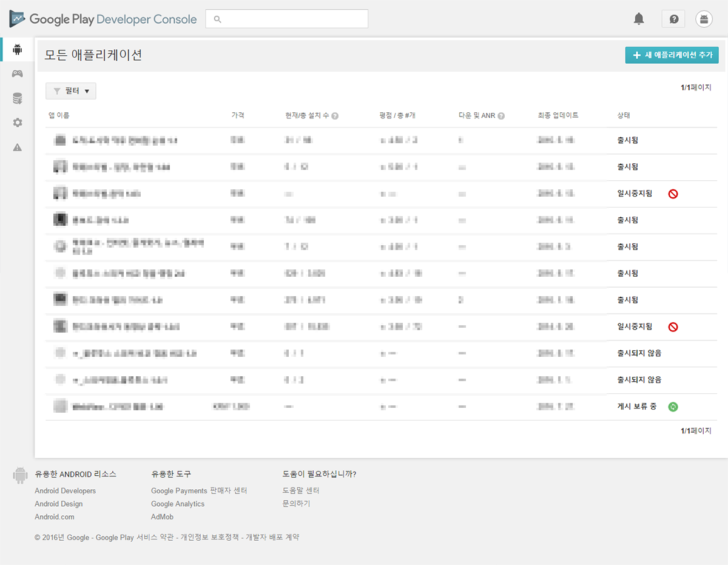The height and width of the screenshot is (565, 728).
Task: Click the 문의하기 support link
Action: [x=295, y=504]
